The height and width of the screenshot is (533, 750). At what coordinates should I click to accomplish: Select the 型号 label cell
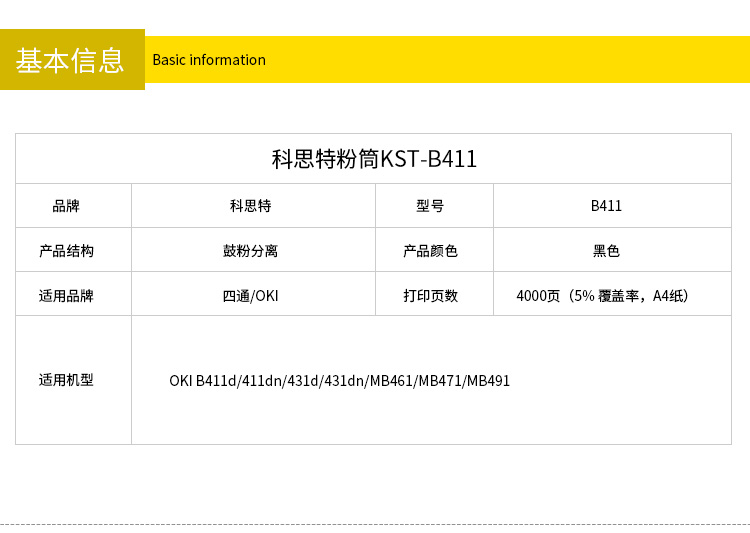click(430, 206)
